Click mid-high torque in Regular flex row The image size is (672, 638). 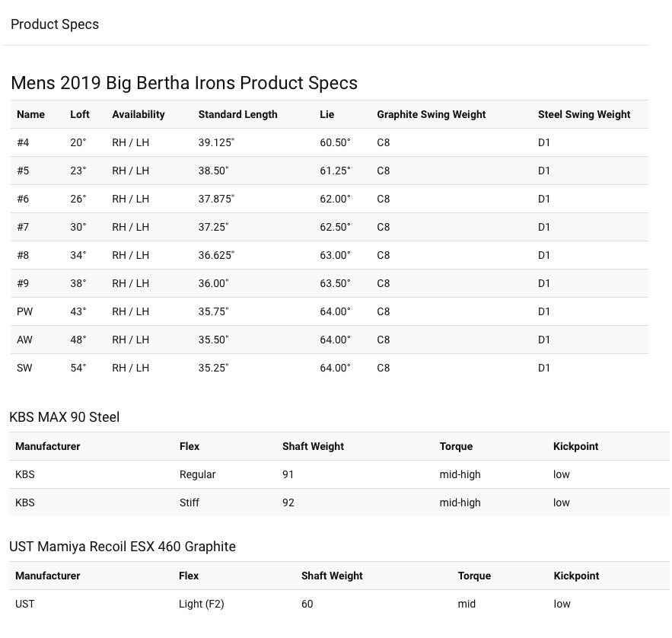[x=460, y=474]
